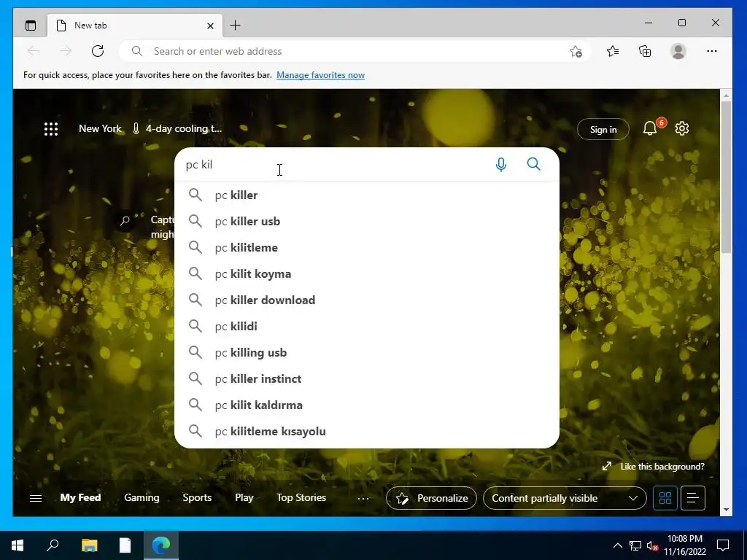Viewport: 747px width, 560px height.
Task: Click the Sign in button
Action: coord(603,129)
